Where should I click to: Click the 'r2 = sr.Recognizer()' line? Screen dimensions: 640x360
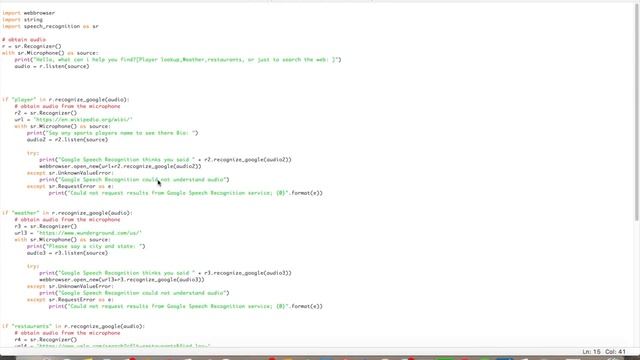pyautogui.click(x=46, y=113)
